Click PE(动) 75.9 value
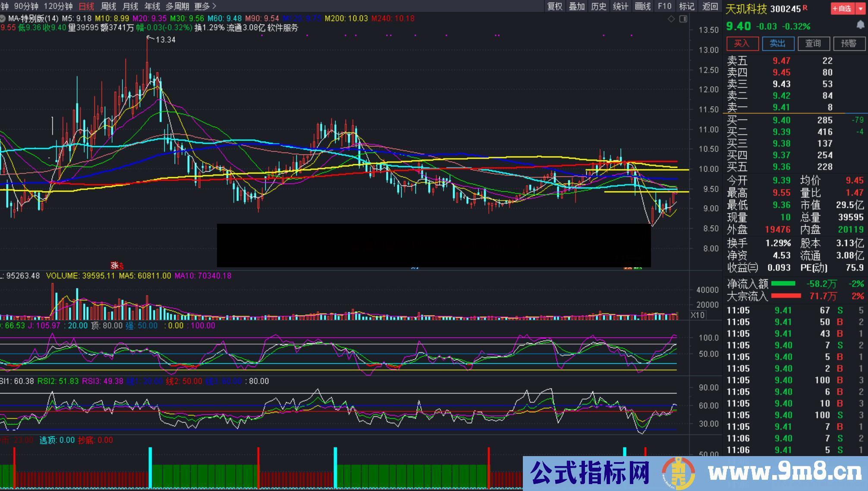This screenshot has width=868, height=491. 855,268
